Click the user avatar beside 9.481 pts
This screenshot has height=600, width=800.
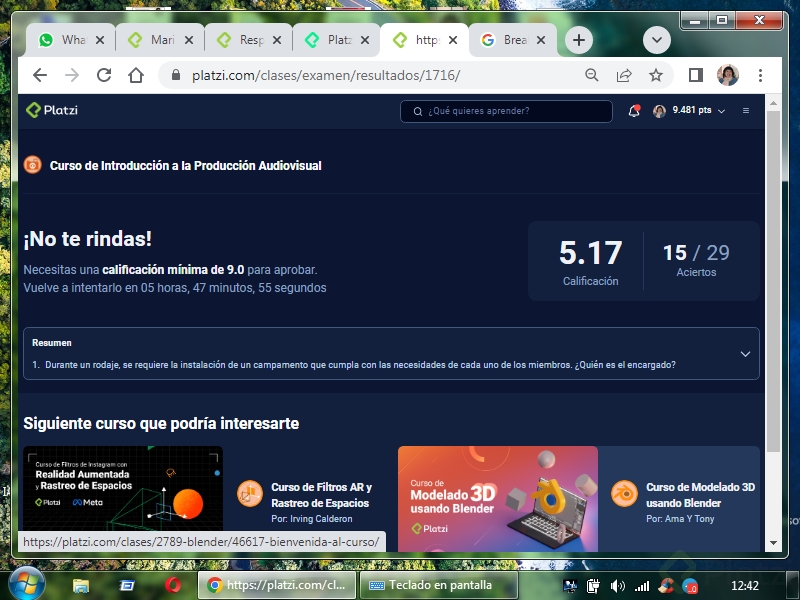tap(659, 111)
